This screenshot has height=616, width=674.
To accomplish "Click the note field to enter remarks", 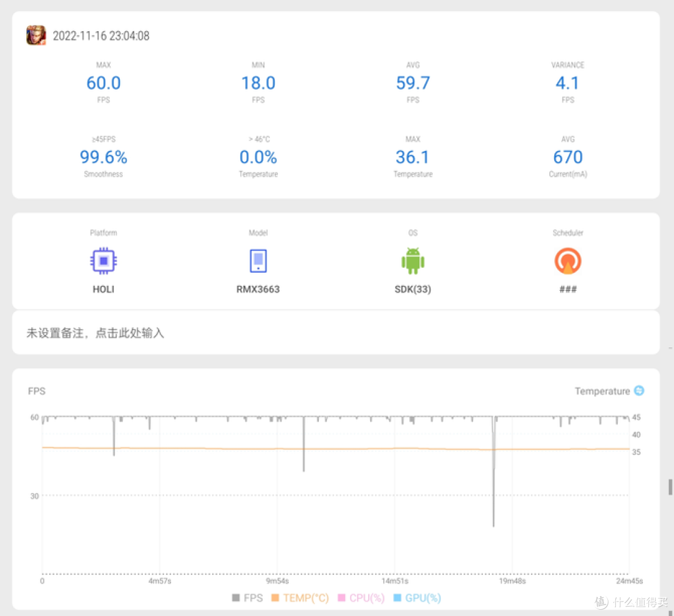I will coord(336,333).
